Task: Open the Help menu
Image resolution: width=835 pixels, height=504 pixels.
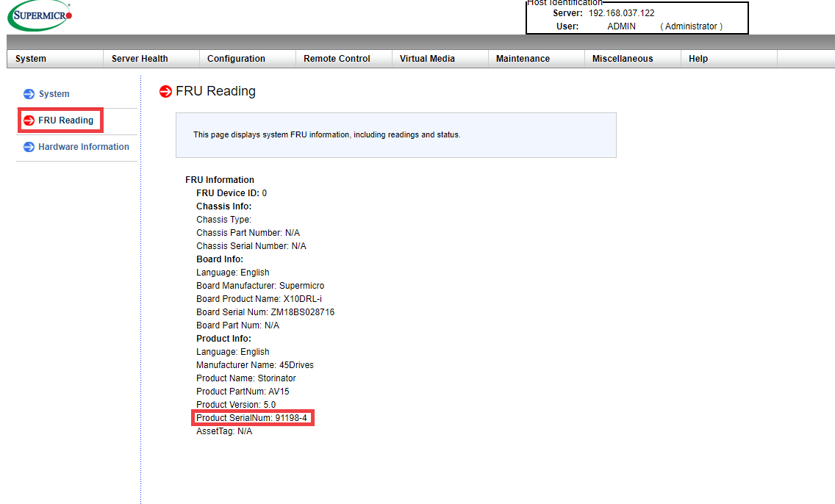Action: [x=698, y=59]
